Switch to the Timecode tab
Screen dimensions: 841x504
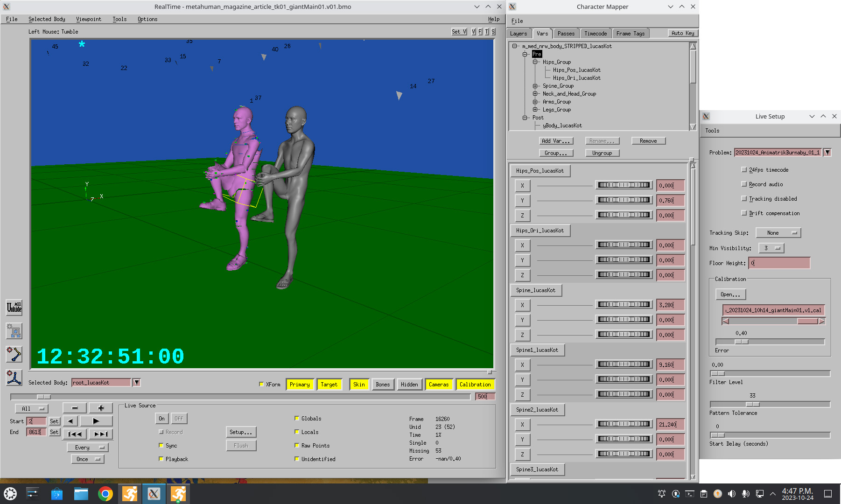tap(595, 34)
